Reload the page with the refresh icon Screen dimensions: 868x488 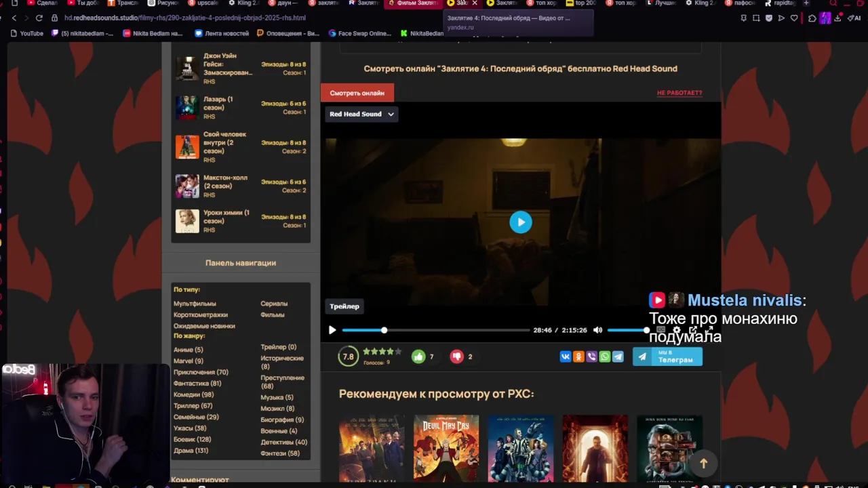tap(39, 18)
